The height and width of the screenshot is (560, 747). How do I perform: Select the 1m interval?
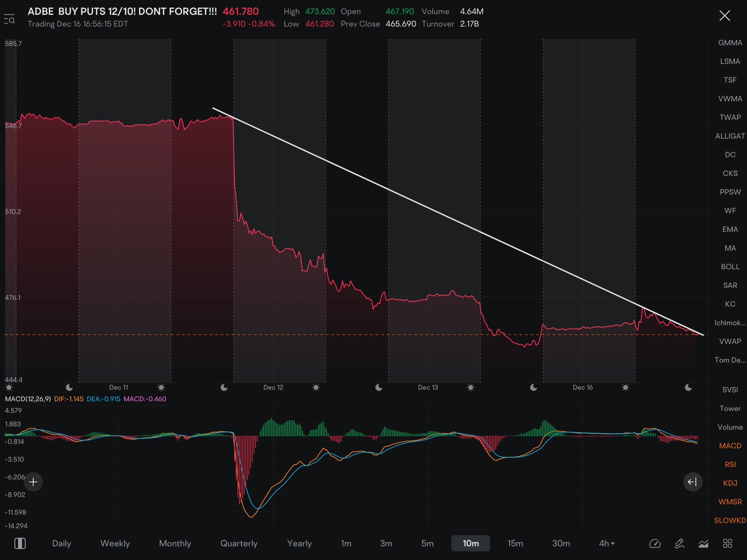pos(346,543)
